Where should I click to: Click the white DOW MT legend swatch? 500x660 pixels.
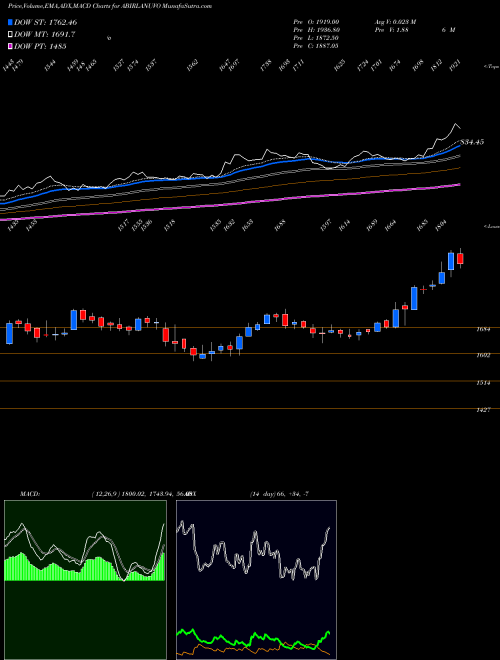(10, 34)
